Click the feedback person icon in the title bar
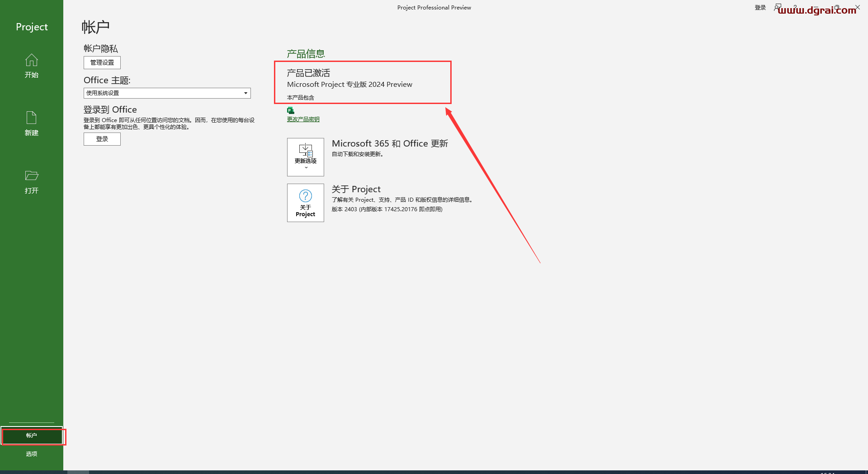Screen dimensions: 868x474 click(778, 7)
